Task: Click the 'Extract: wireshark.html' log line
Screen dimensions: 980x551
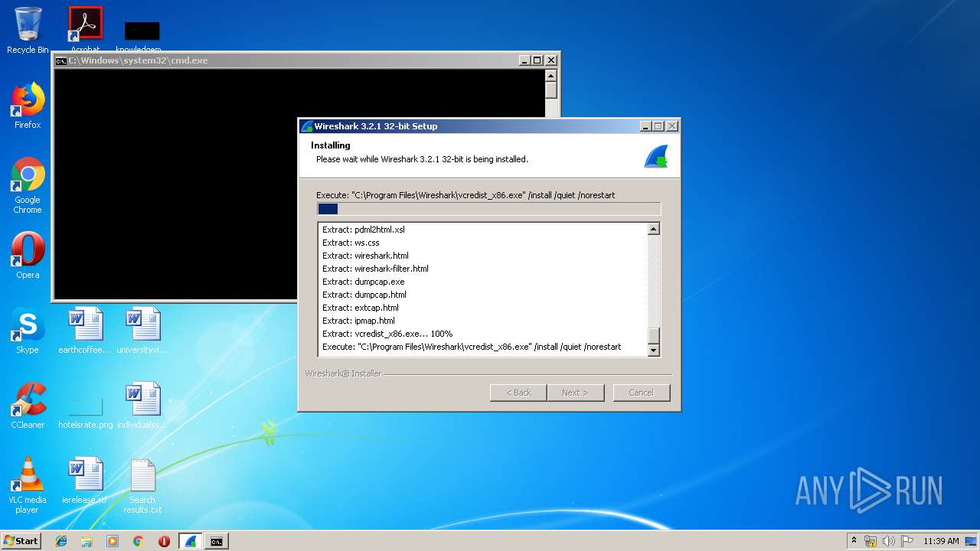Action: pyautogui.click(x=365, y=256)
